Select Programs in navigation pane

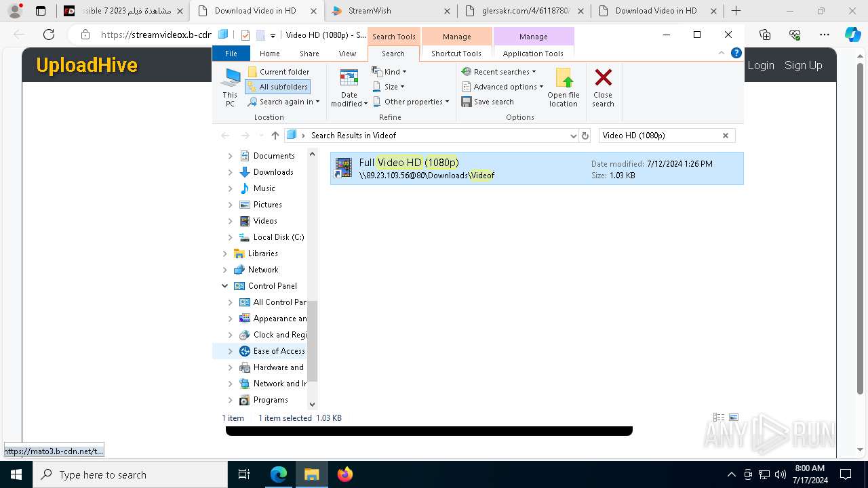(x=271, y=400)
